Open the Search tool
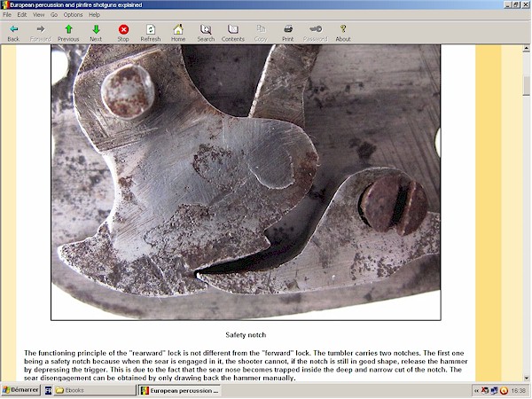 pos(206,33)
